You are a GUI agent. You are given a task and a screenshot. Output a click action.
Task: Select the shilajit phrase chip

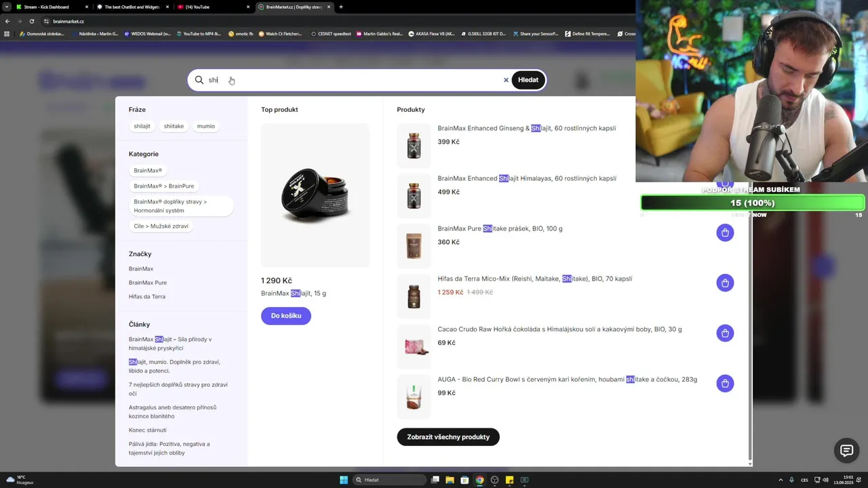142,126
